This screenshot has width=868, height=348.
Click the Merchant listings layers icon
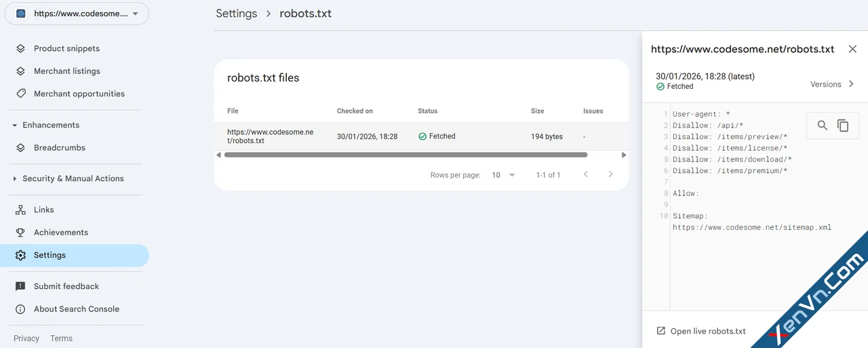pyautogui.click(x=20, y=71)
